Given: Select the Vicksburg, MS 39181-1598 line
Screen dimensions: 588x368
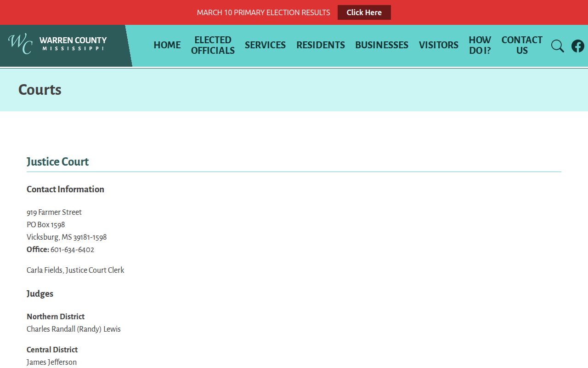Looking at the screenshot, I should coord(67,237).
